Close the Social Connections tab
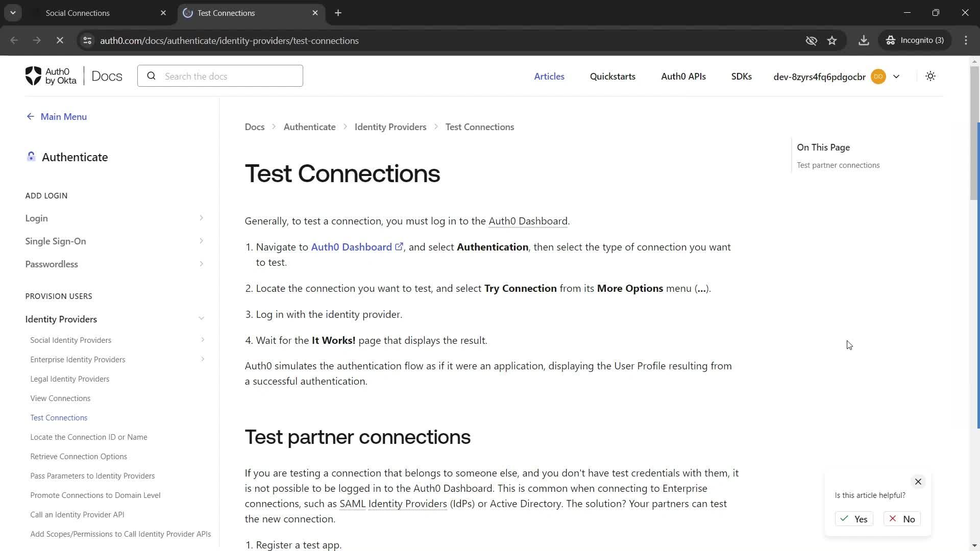 point(163,13)
